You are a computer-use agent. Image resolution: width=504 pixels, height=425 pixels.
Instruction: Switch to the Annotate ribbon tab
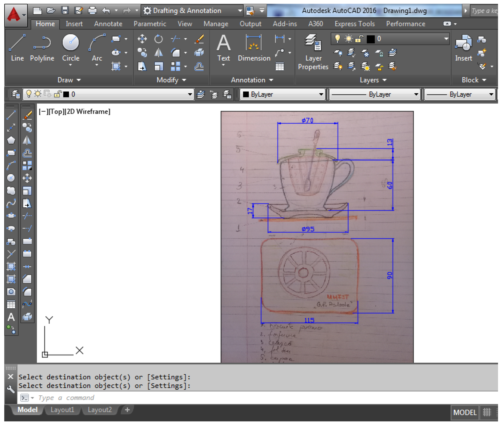pyautogui.click(x=108, y=24)
